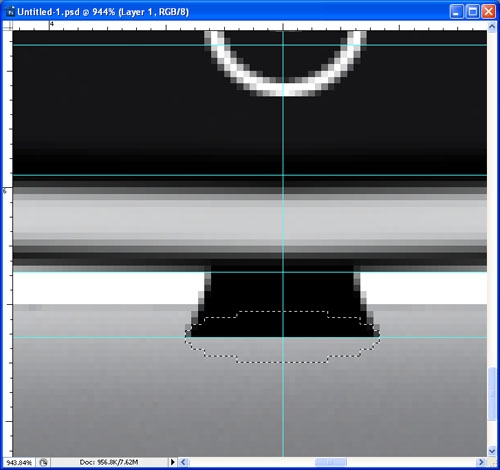Click inside the dashed marching-ants selection
Screen dimensions: 500x470
tap(283, 337)
